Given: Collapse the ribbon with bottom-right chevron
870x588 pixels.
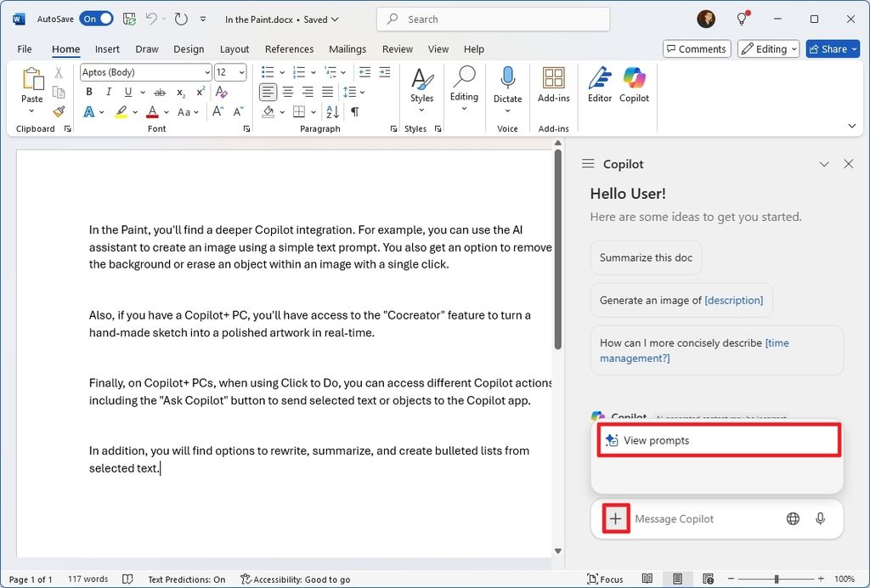Looking at the screenshot, I should coord(851,126).
